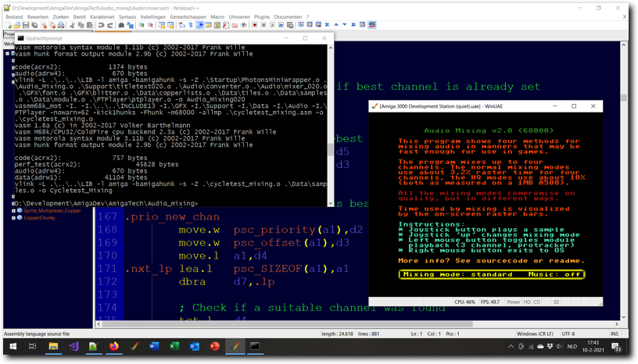Click the Save All toolbar icon

tap(34, 25)
